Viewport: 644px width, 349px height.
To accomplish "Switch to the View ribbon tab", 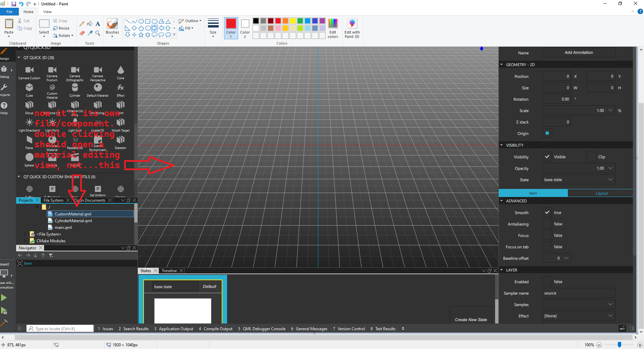I will (x=47, y=12).
